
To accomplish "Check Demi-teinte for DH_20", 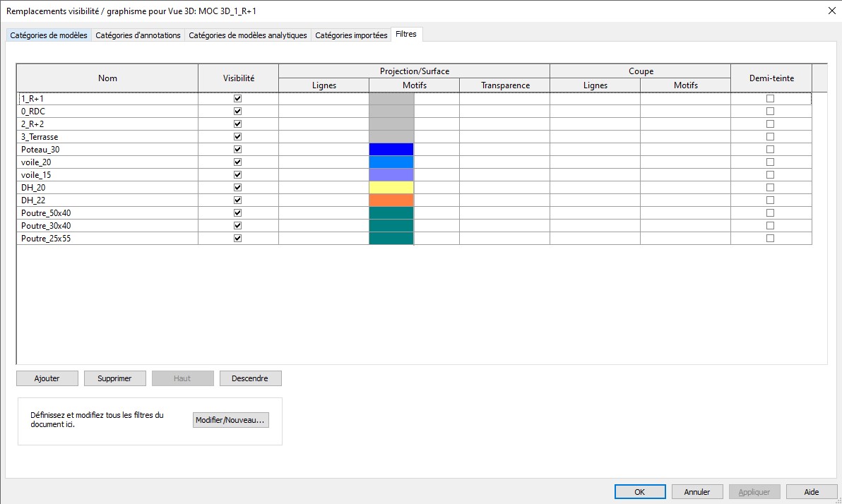I will (770, 187).
